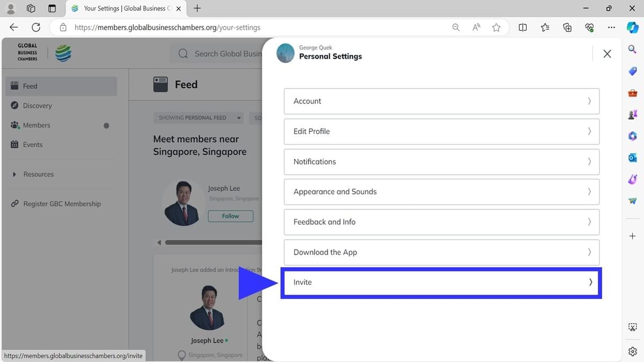644x362 pixels.
Task: Open the sidebar screenshot icon
Action: (x=632, y=327)
